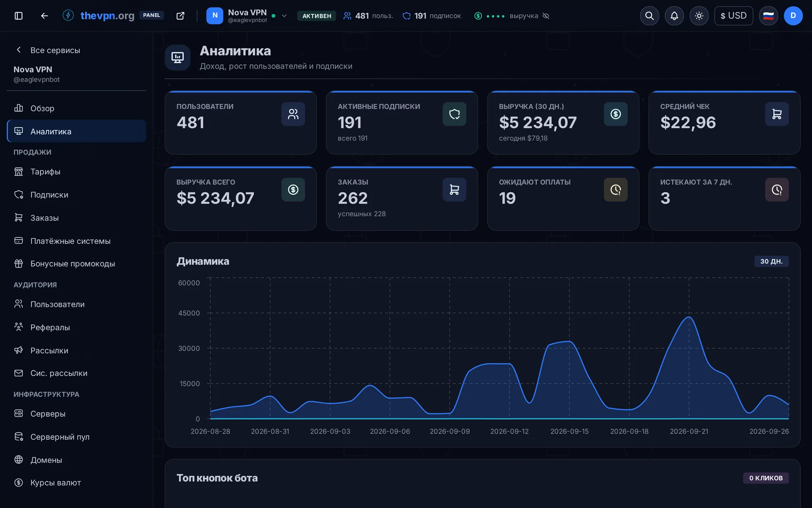
Task: Open the Заказы stat card
Action: (402, 199)
